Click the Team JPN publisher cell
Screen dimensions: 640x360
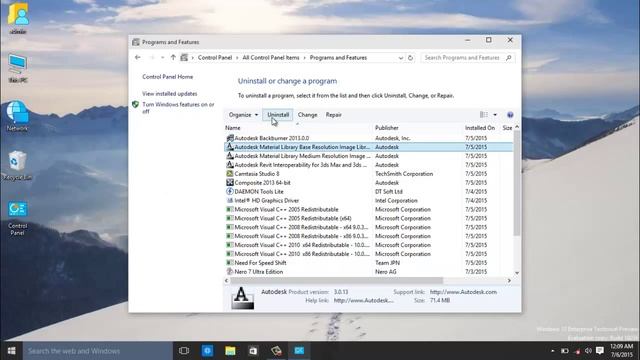click(x=387, y=263)
